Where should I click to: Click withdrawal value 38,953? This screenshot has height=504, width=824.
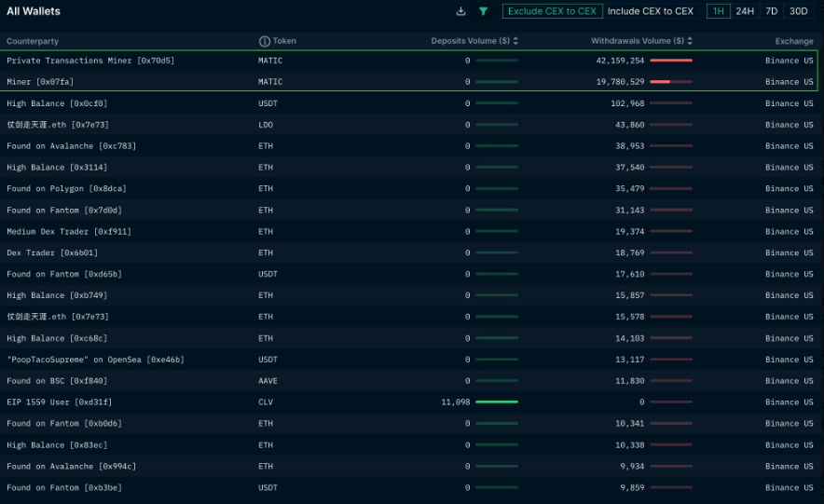pyautogui.click(x=630, y=146)
